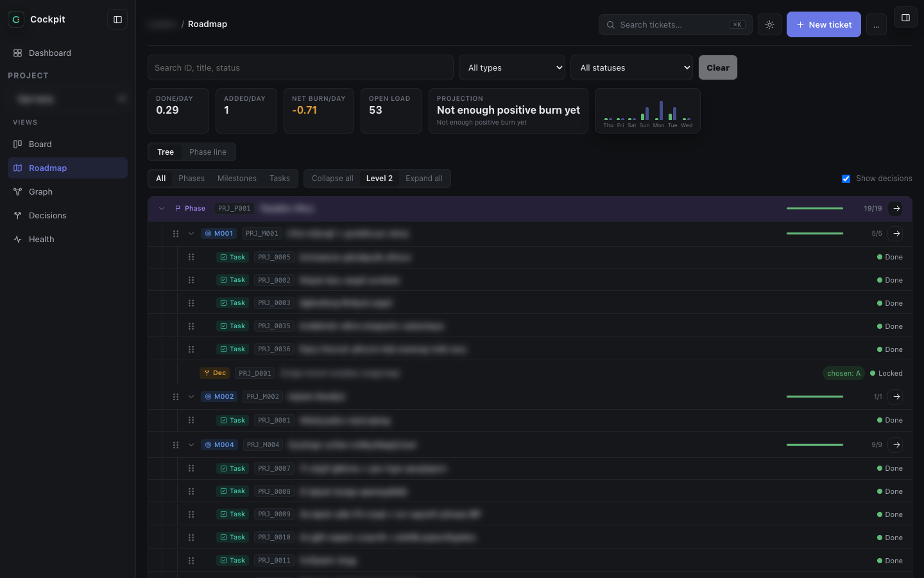Focus the Search tickets field
Image resolution: width=924 pixels, height=578 pixels.
coord(675,24)
